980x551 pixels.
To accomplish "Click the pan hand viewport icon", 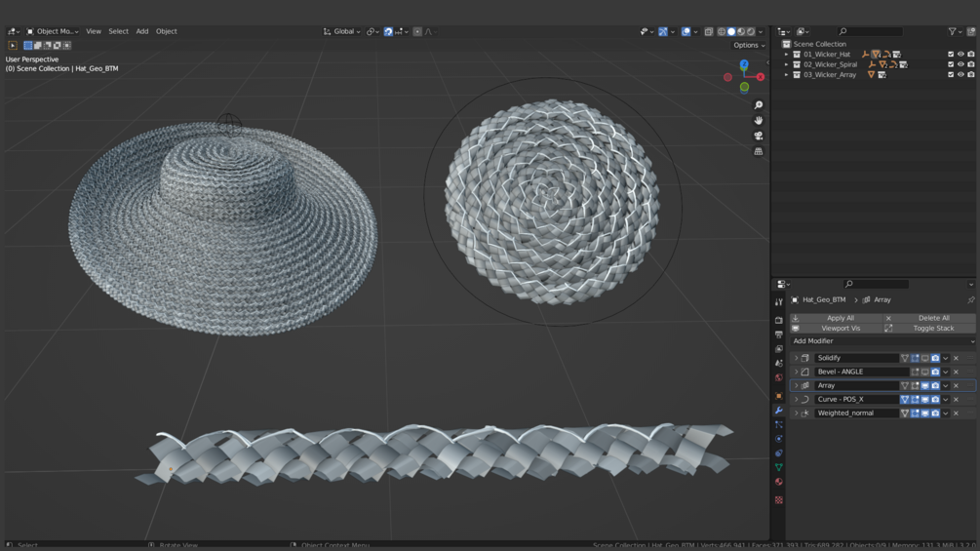I will 758,120.
